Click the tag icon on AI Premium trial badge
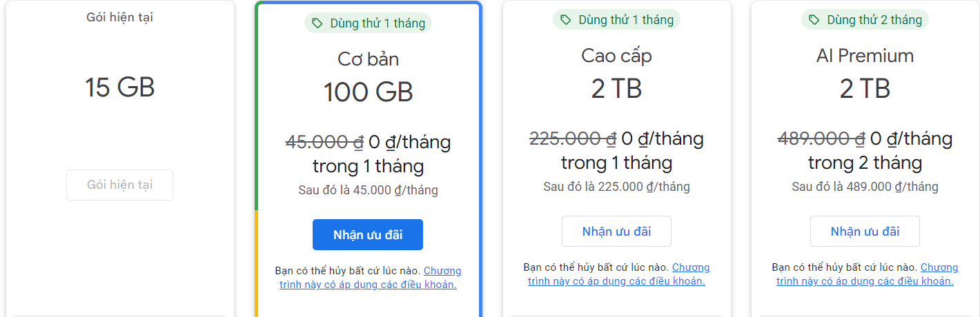Viewport: 980px width, 317px height. pos(814,20)
